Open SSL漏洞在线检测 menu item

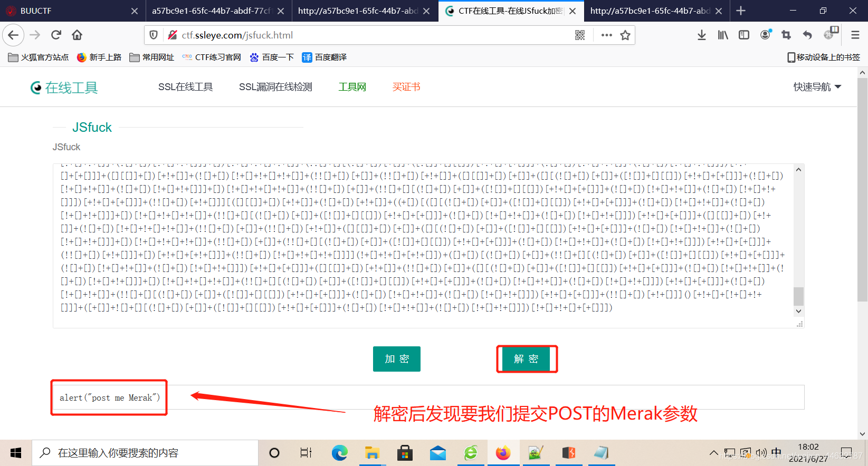(x=275, y=87)
